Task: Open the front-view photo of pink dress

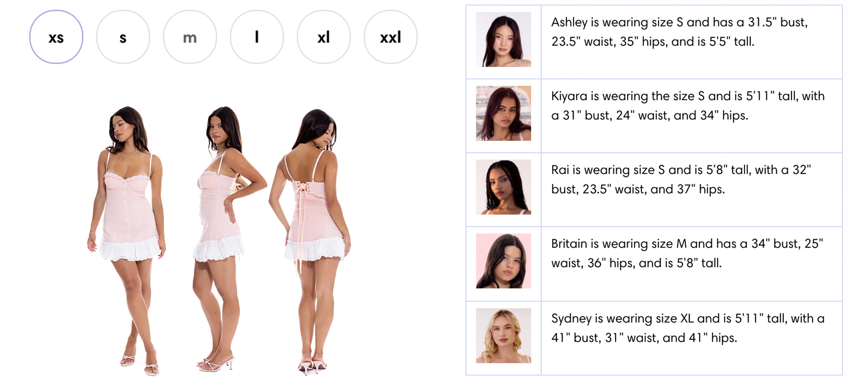Action: (x=126, y=241)
